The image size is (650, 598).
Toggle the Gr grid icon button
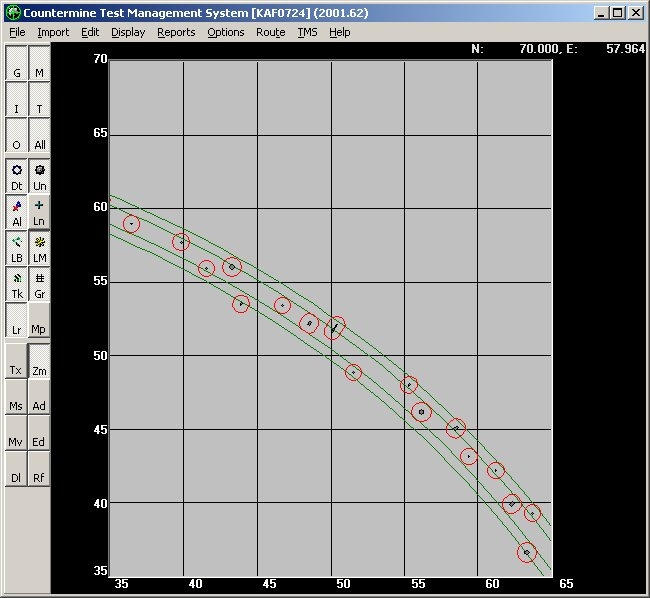(x=39, y=284)
